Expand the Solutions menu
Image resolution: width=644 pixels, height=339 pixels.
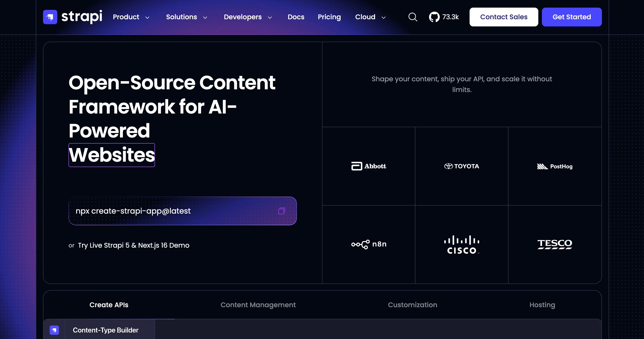point(187,17)
